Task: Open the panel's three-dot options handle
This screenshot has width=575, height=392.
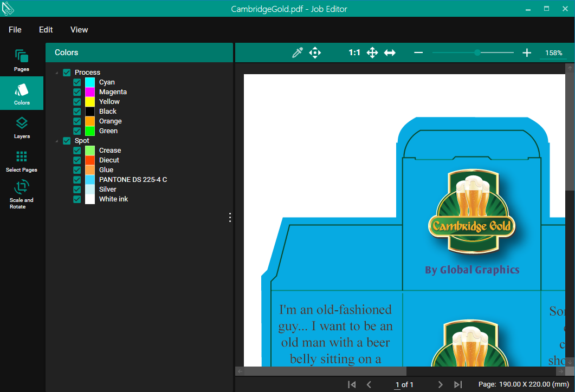Action: click(x=230, y=217)
